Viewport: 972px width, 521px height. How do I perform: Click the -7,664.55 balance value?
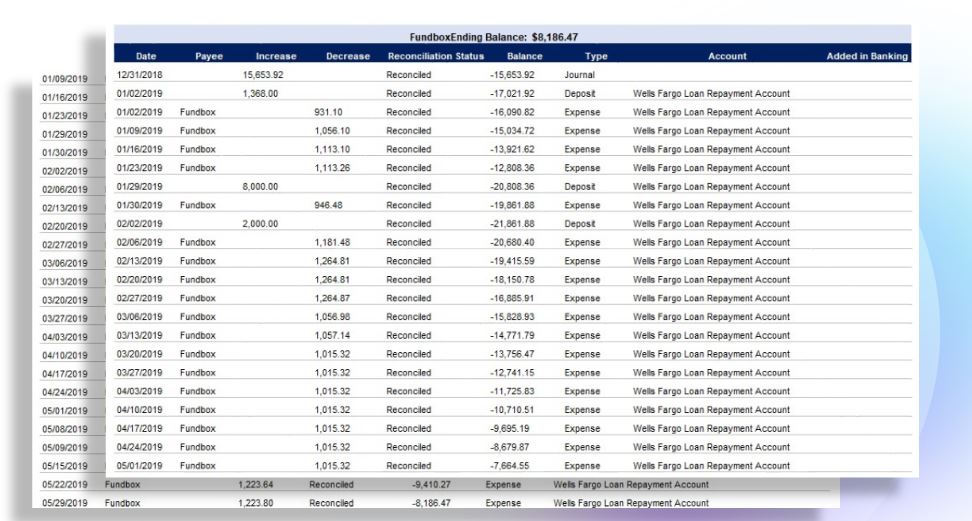tap(510, 465)
